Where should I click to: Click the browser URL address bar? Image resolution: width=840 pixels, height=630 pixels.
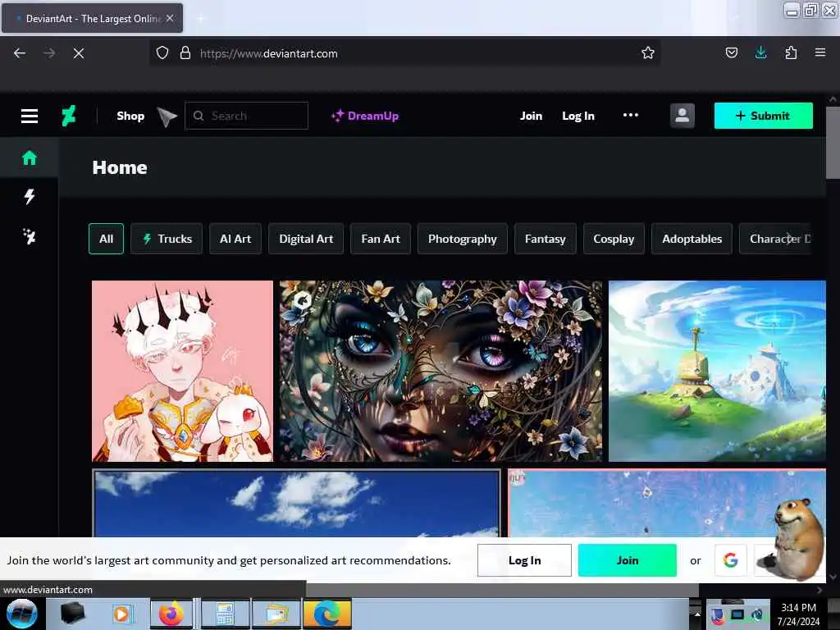[404, 53]
